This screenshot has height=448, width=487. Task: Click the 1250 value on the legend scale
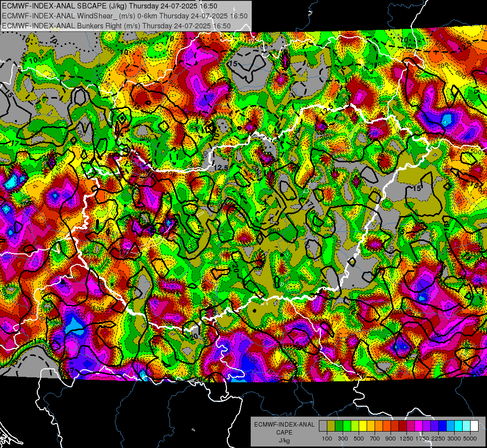click(x=406, y=439)
